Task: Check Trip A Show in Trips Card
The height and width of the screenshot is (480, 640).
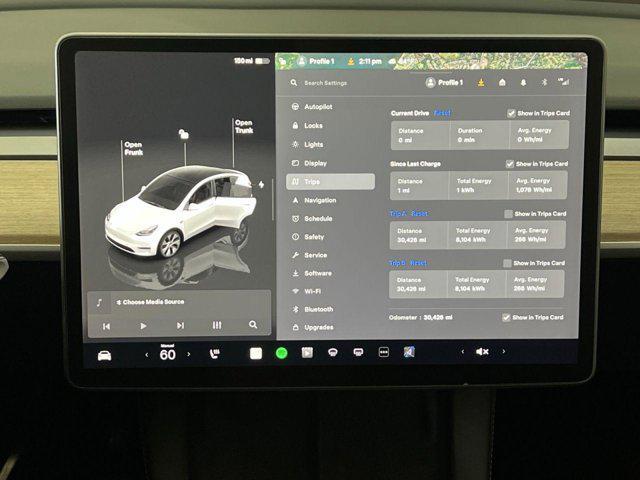Action: point(509,214)
